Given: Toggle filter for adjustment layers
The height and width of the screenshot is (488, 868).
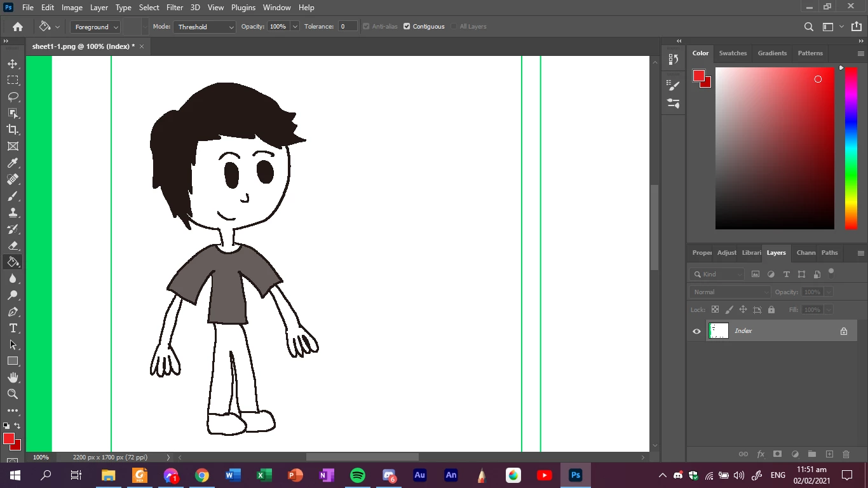Looking at the screenshot, I should tap(771, 274).
